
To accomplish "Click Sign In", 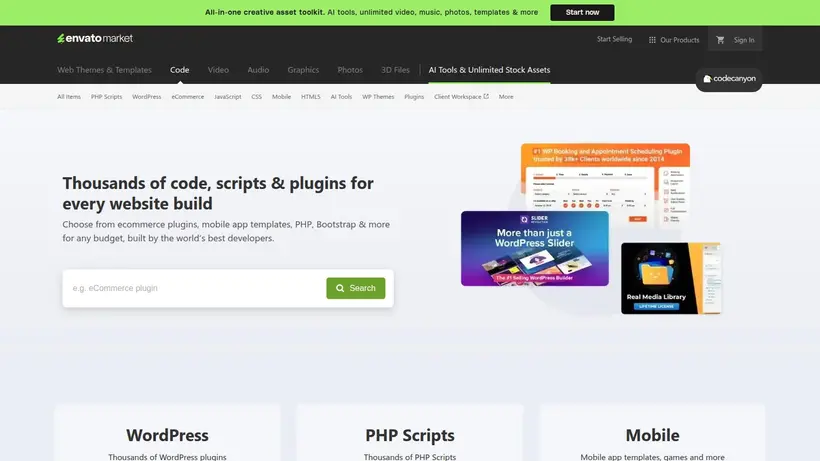I will 744,40.
